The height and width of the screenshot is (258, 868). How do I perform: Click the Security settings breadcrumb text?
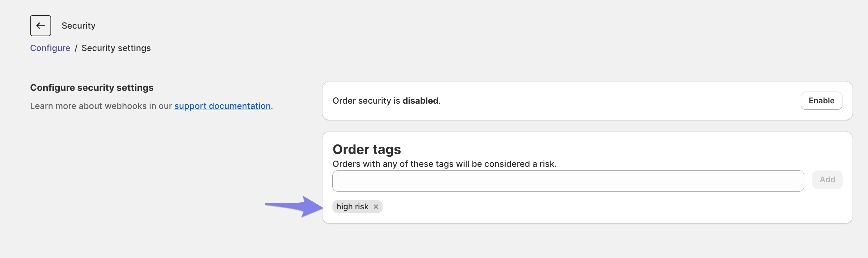point(116,48)
